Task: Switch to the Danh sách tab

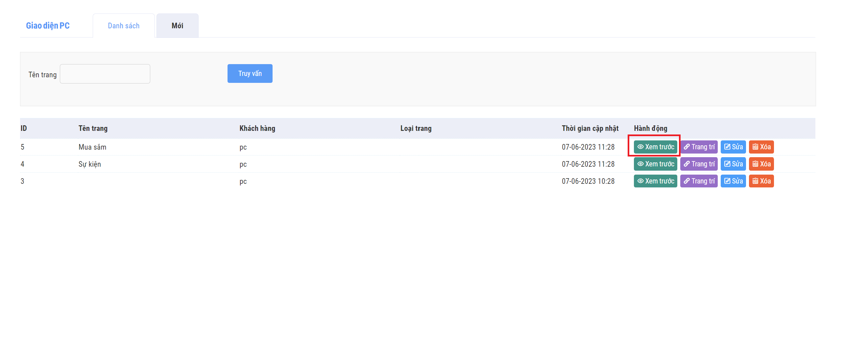Action: point(124,26)
